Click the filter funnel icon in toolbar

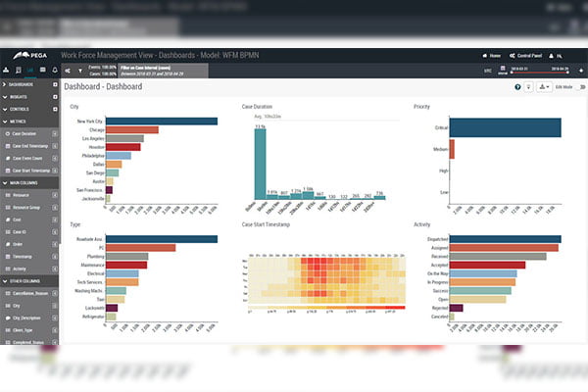(79, 71)
